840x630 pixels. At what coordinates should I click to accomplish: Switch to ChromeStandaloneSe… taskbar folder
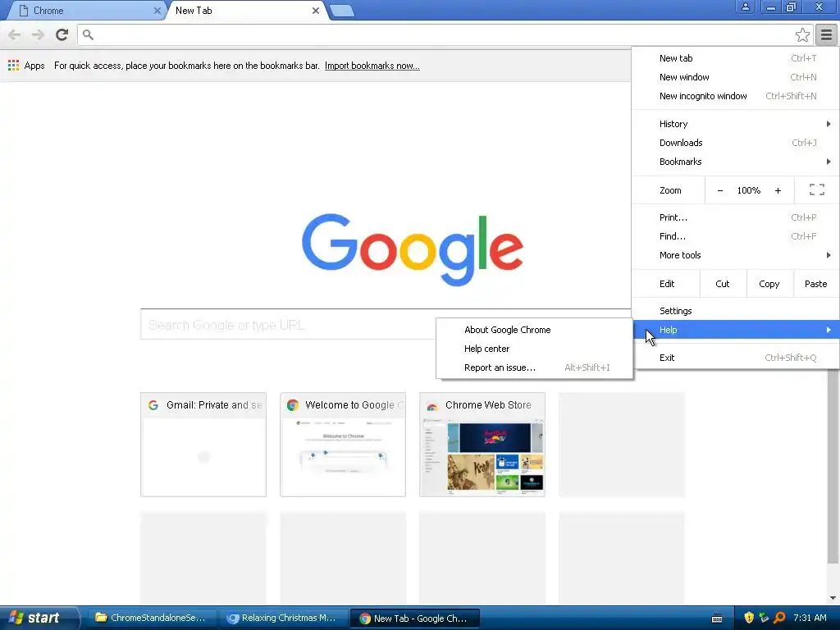(152, 619)
